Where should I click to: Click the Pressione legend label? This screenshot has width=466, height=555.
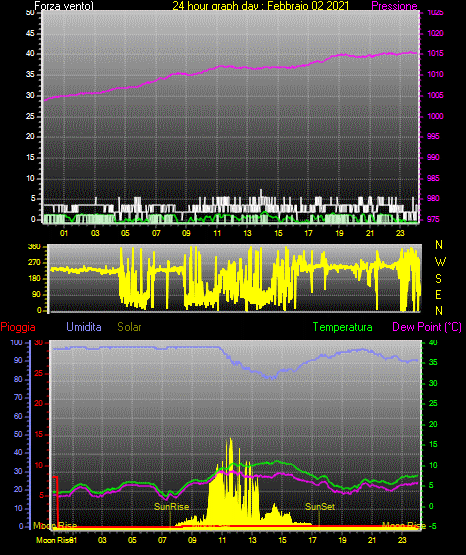[x=394, y=6]
